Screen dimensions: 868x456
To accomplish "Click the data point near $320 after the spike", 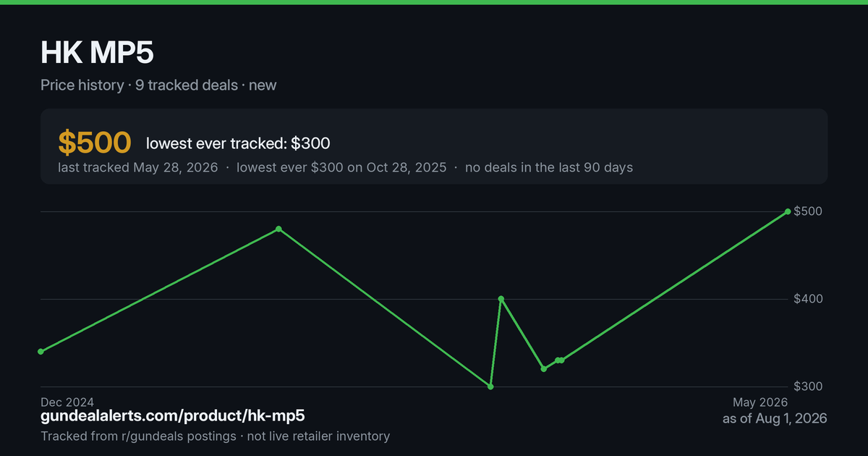I will 544,369.
